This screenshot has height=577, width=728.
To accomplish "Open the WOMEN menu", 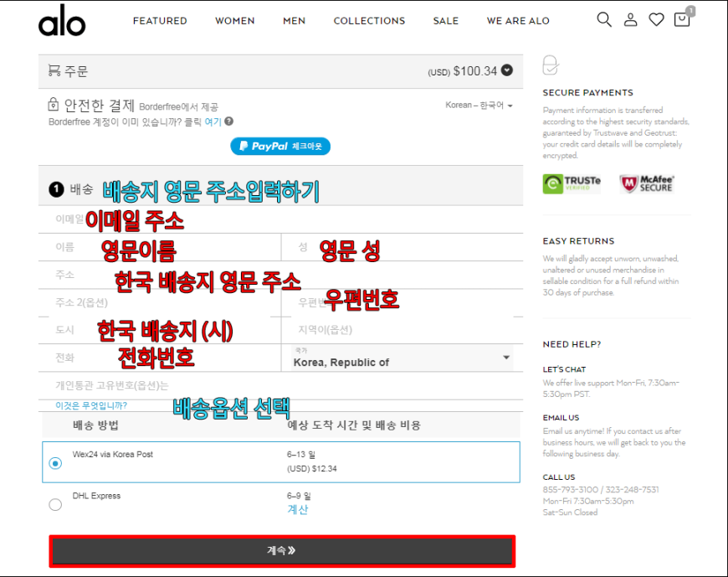I will [235, 21].
